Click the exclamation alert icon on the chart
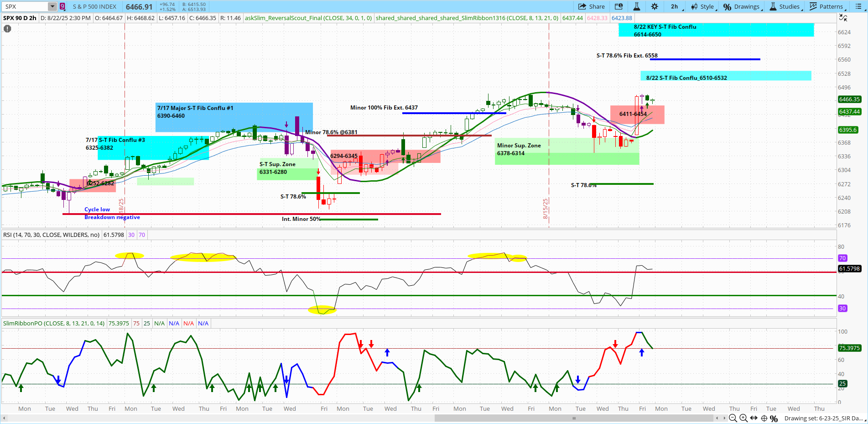868x424 pixels. pyautogui.click(x=7, y=29)
